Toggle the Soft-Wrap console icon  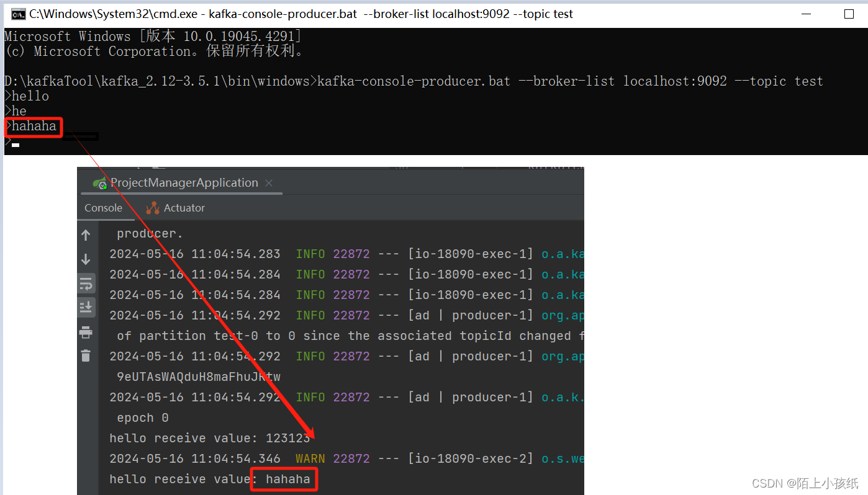86,283
